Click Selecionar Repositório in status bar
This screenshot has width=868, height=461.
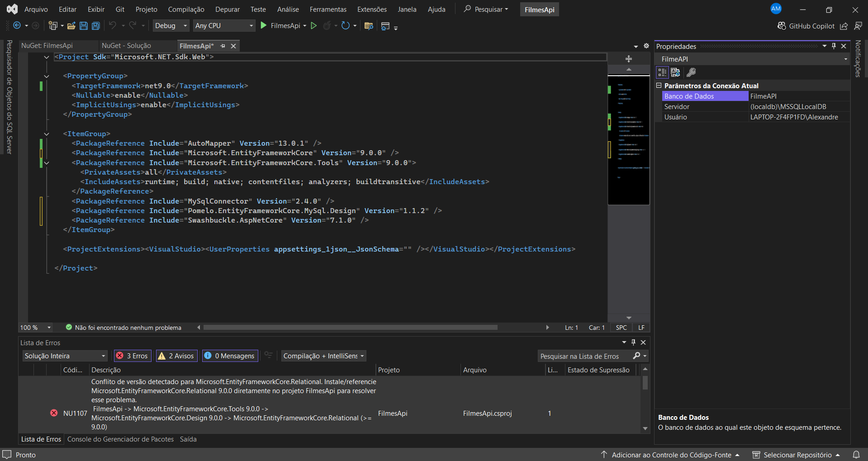[797, 455]
